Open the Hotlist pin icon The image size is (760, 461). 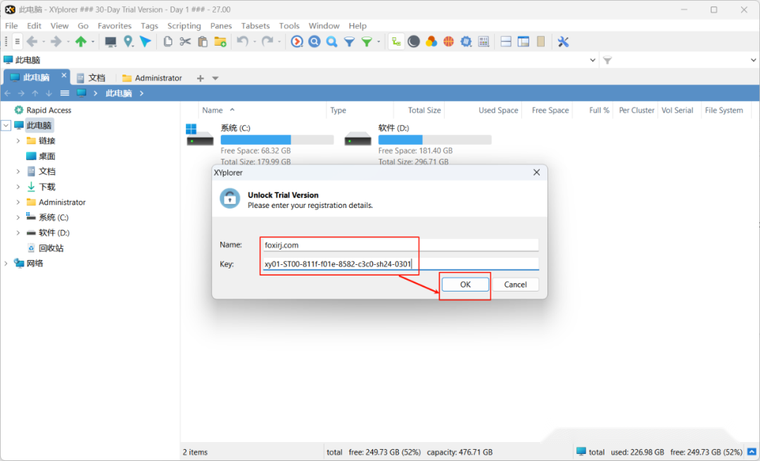click(128, 42)
